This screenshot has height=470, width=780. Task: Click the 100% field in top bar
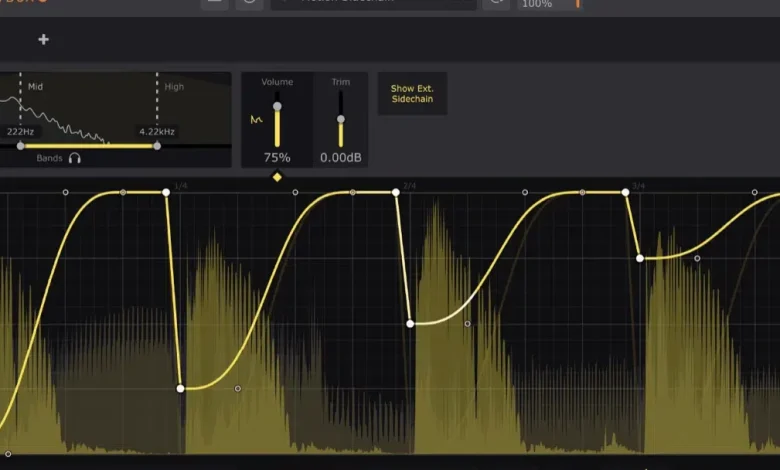pyautogui.click(x=537, y=5)
